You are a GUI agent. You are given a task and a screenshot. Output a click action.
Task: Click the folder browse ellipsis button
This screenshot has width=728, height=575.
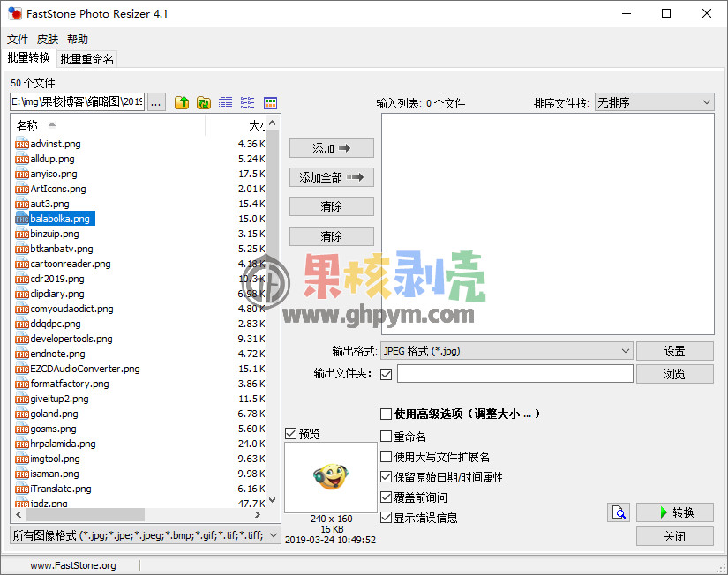pos(156,102)
